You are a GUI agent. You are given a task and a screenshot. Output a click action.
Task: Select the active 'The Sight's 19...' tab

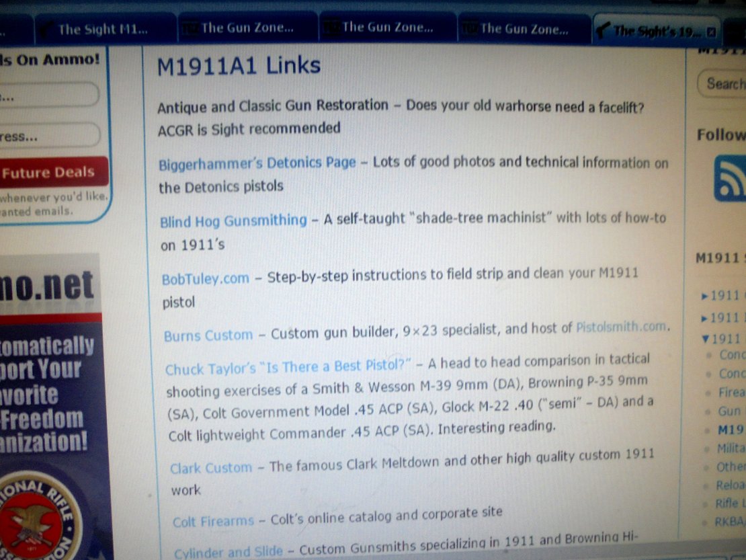click(x=657, y=31)
